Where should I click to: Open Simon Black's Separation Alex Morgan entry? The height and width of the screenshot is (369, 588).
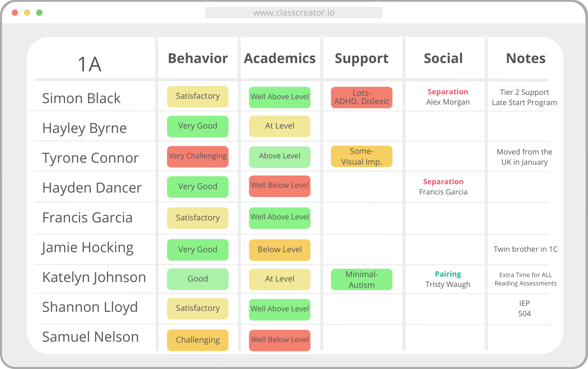pos(448,97)
